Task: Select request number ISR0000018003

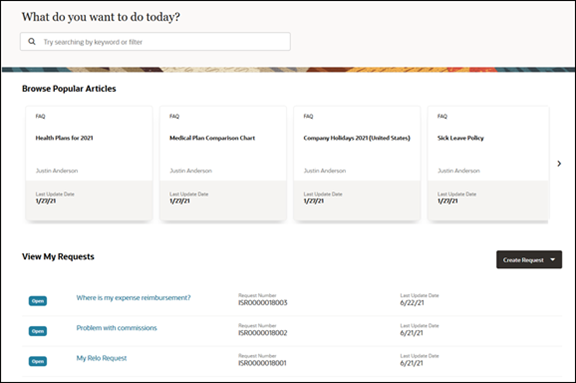Action: coord(263,303)
